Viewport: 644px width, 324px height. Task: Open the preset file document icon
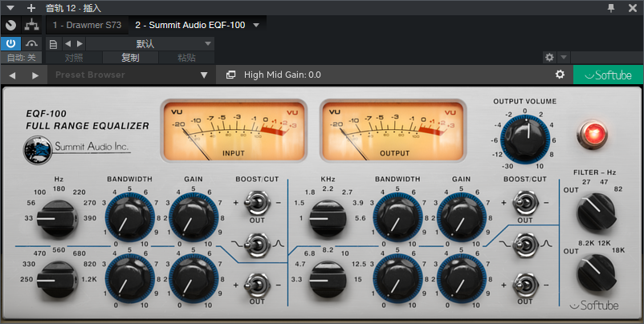[x=53, y=44]
